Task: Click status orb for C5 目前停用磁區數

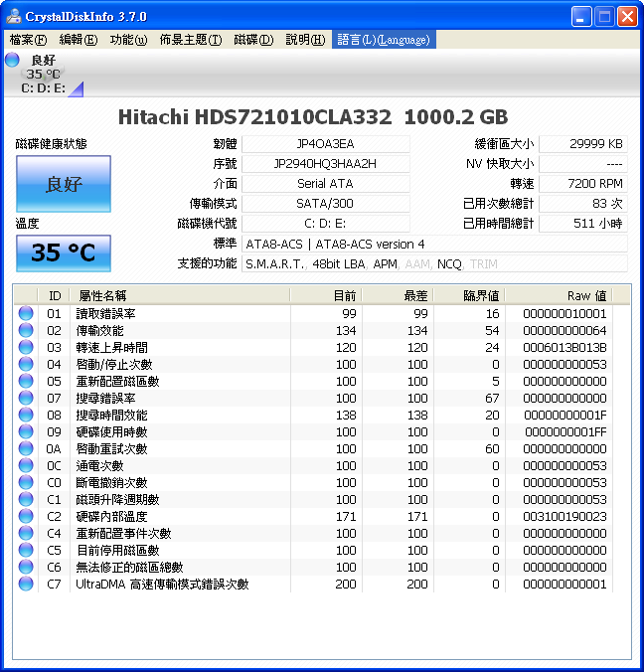Action: click(26, 550)
